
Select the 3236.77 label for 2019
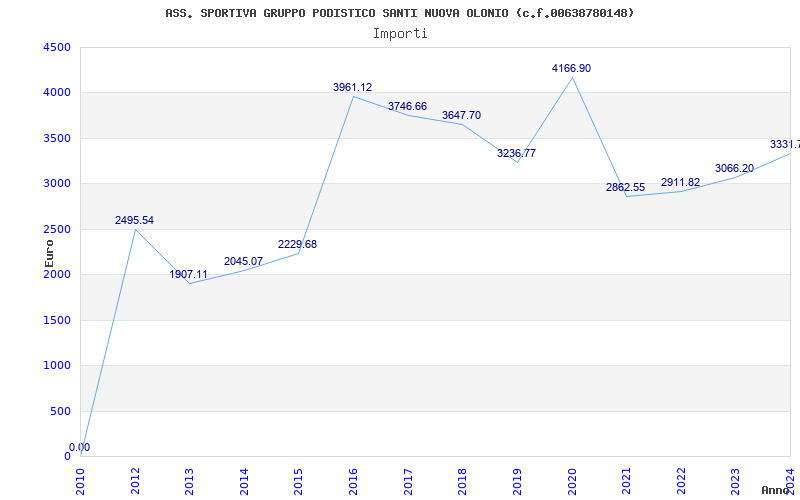516,153
